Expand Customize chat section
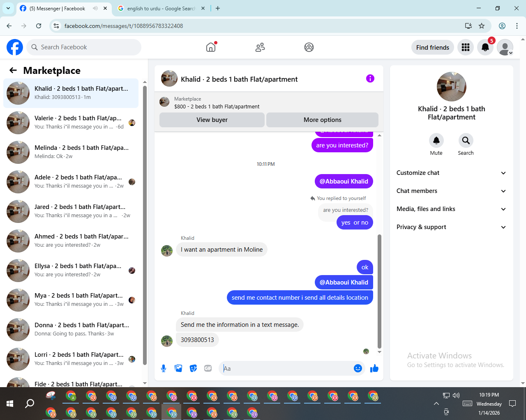 pyautogui.click(x=451, y=173)
